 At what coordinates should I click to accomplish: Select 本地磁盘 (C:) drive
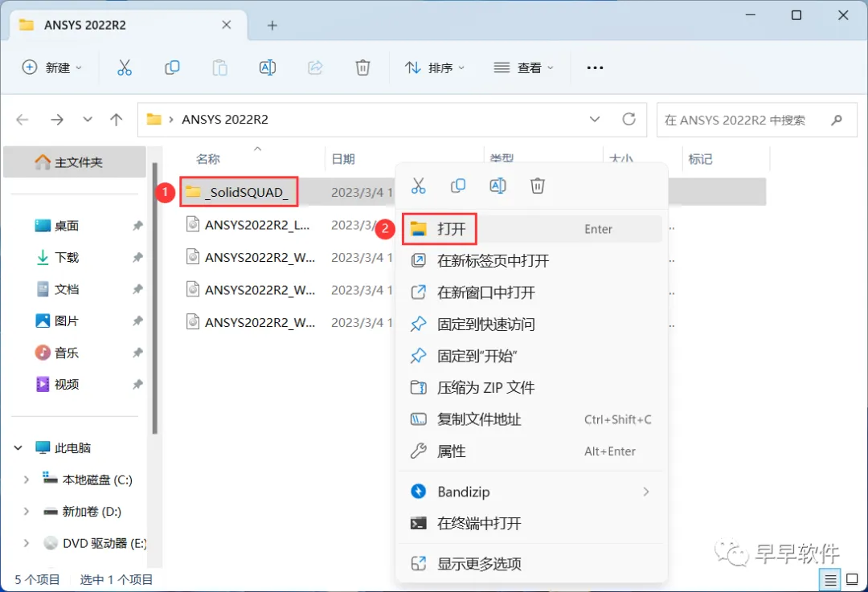[x=97, y=480]
